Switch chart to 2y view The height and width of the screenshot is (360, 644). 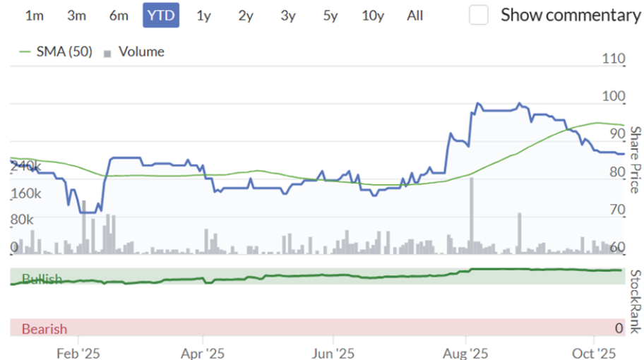(x=246, y=15)
